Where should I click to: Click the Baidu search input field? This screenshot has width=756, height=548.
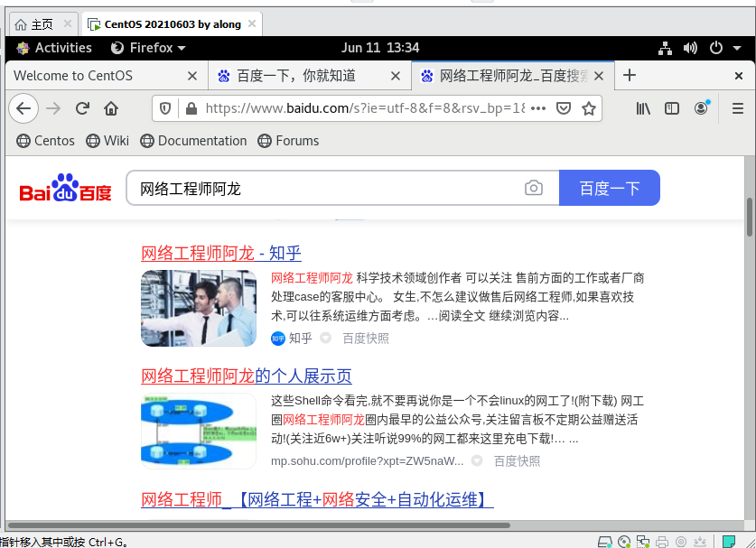[325, 188]
